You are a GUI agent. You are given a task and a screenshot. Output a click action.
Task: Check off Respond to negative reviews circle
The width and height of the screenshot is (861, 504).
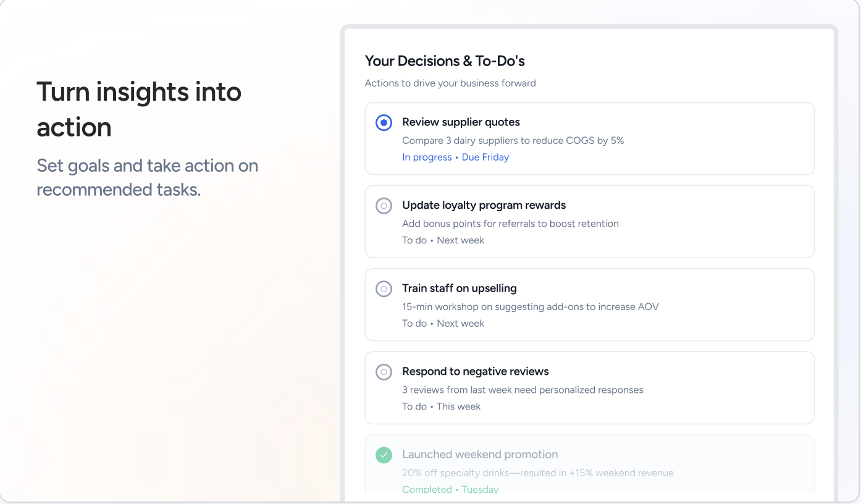(384, 372)
